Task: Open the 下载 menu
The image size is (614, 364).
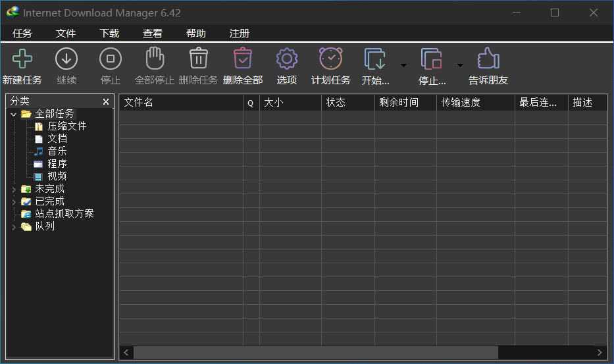Action: click(109, 34)
